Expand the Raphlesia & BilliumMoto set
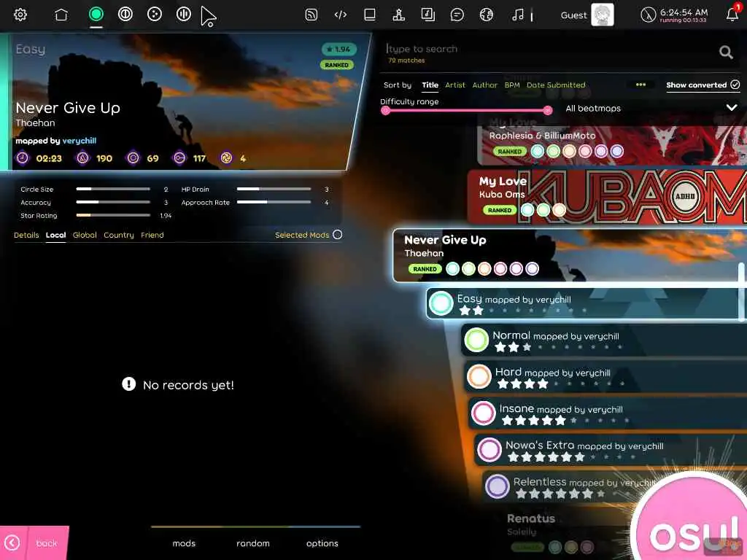 612,144
